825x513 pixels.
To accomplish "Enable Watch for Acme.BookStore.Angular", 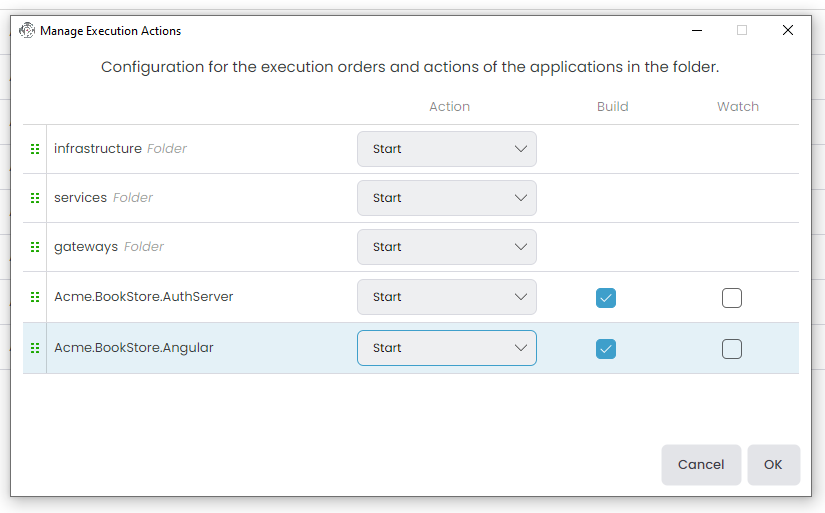I will point(732,348).
